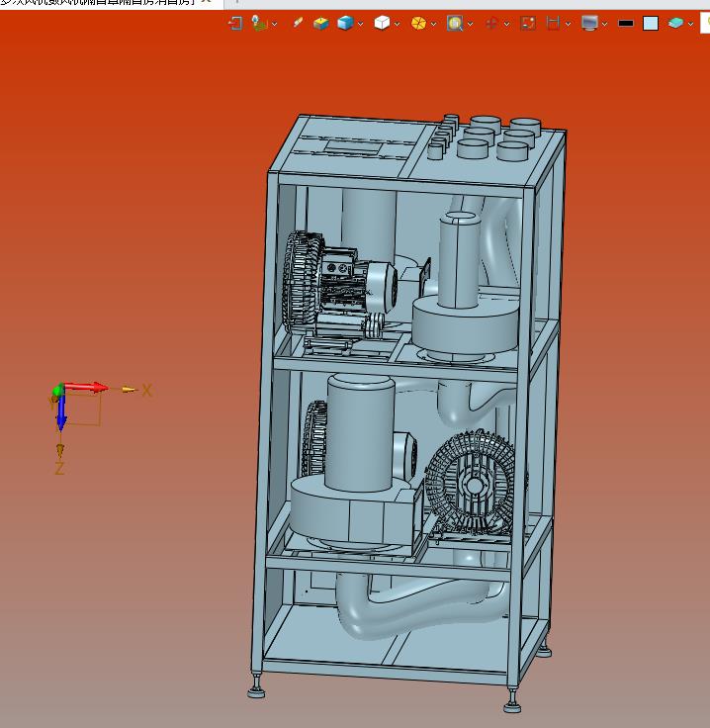Select the pencil eraser tool icon
Image resolution: width=710 pixels, height=728 pixels.
[298, 23]
